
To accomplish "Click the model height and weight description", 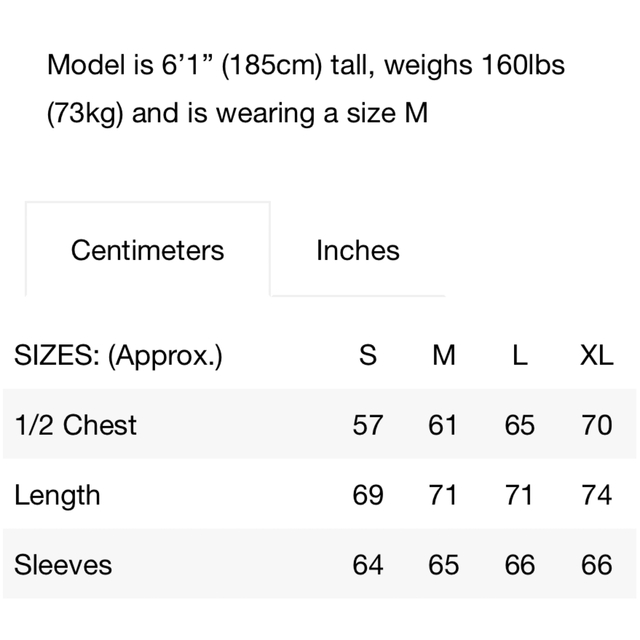I will point(306,89).
